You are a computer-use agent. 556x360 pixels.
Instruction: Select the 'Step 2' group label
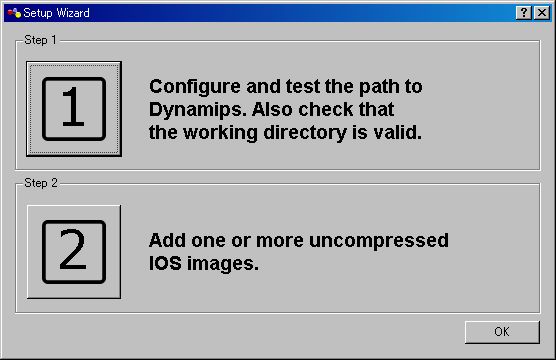[41, 183]
